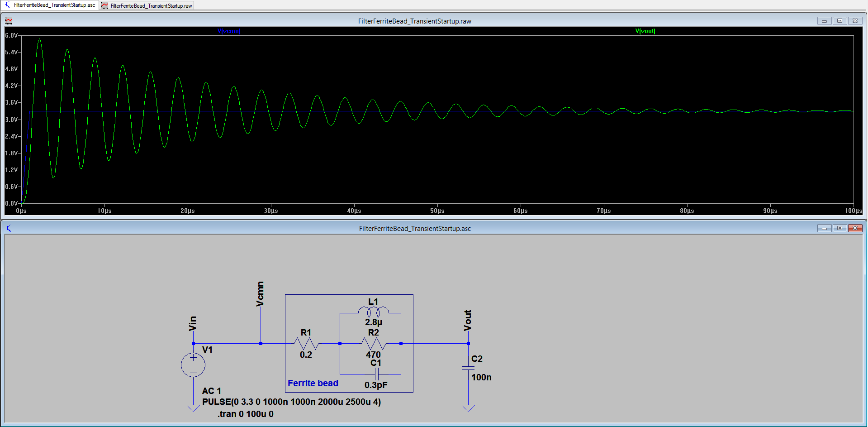The height and width of the screenshot is (427, 868).
Task: Click the ground symbol below C2
Action: coord(468,408)
